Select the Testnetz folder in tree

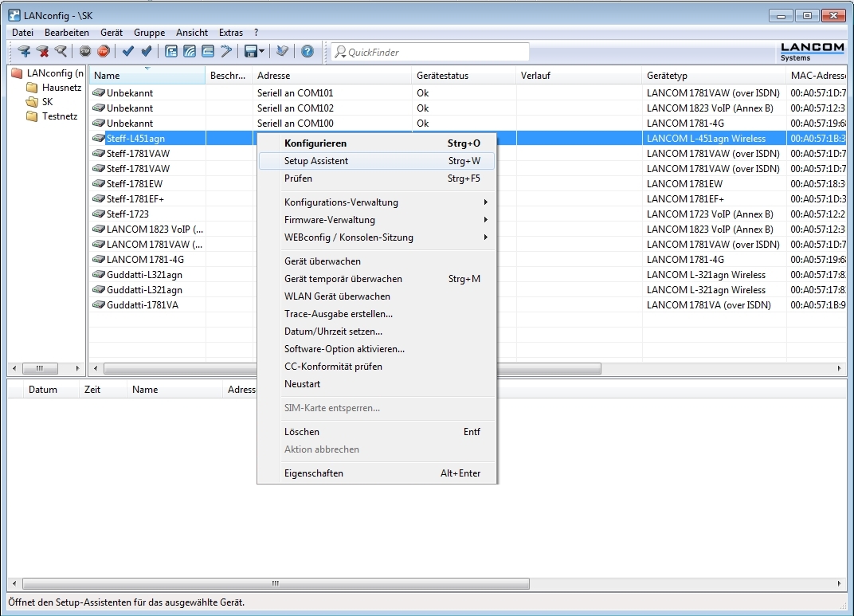click(60, 116)
